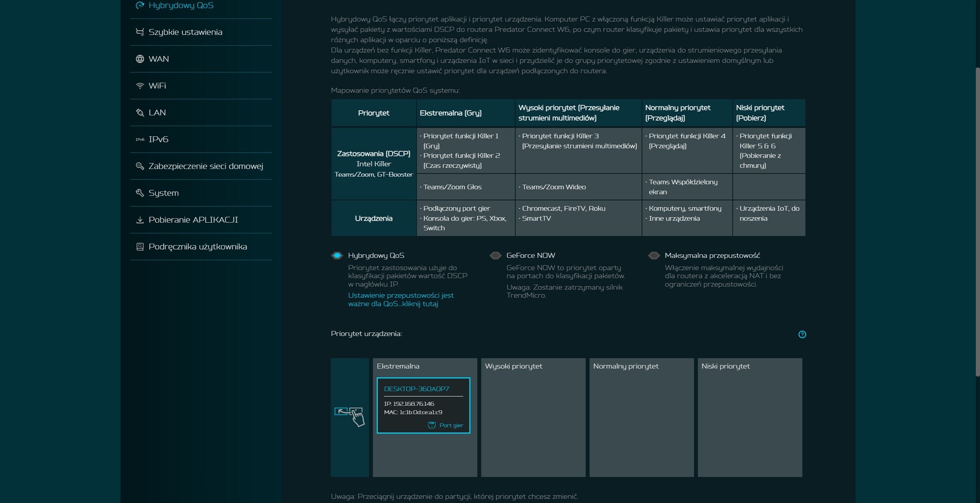980x503 pixels.
Task: Click 'Priorytet urządzenia:' section heading
Action: tap(366, 334)
